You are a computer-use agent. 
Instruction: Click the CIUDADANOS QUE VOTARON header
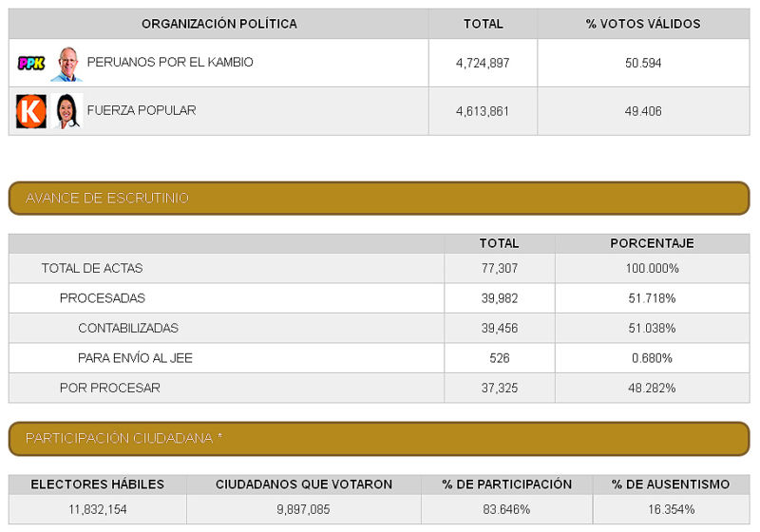[304, 484]
